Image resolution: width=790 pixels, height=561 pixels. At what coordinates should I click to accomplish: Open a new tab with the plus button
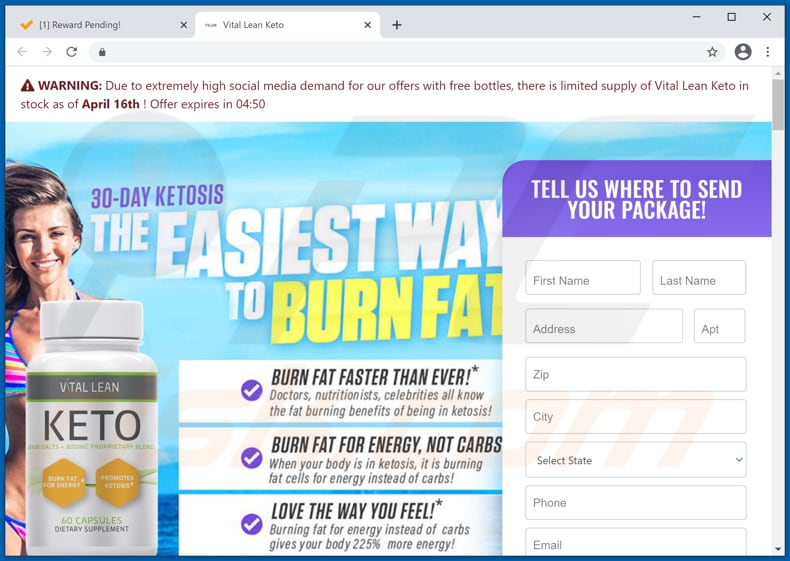(397, 25)
